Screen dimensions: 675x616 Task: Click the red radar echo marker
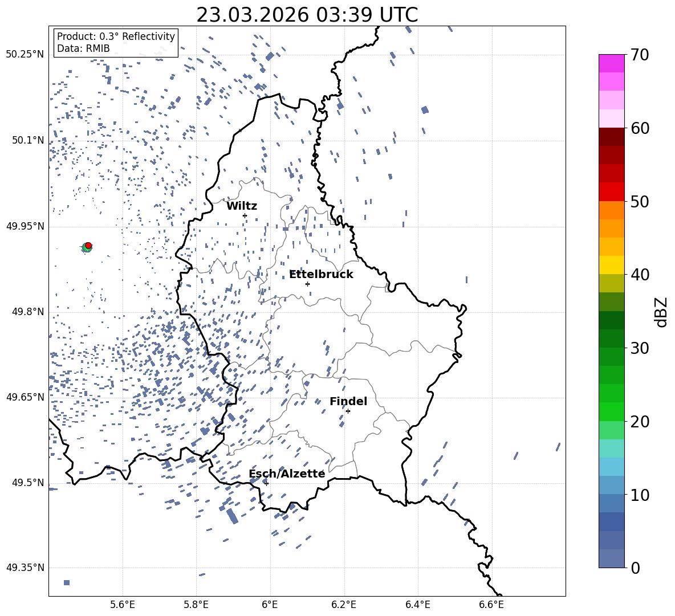88,246
